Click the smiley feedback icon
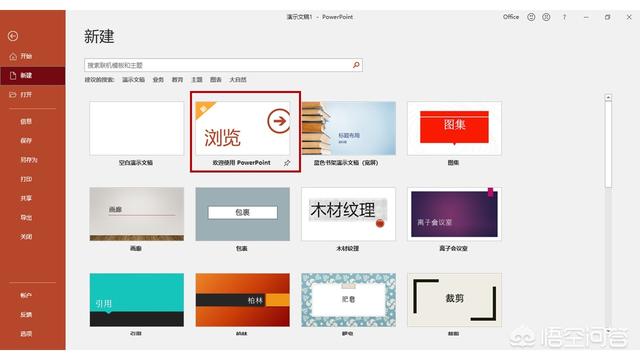640x360 pixels. tap(531, 17)
